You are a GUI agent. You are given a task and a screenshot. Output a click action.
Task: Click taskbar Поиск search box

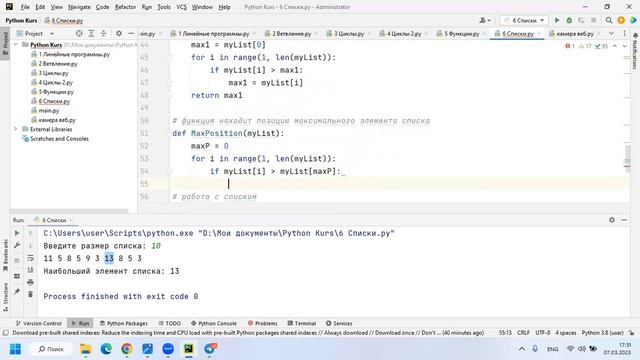pyautogui.click(x=51, y=349)
